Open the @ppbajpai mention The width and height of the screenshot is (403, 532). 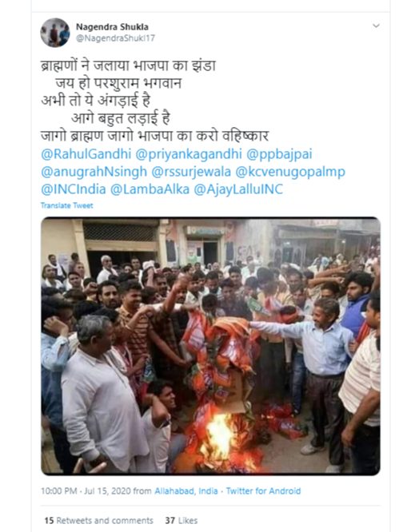[x=279, y=154]
